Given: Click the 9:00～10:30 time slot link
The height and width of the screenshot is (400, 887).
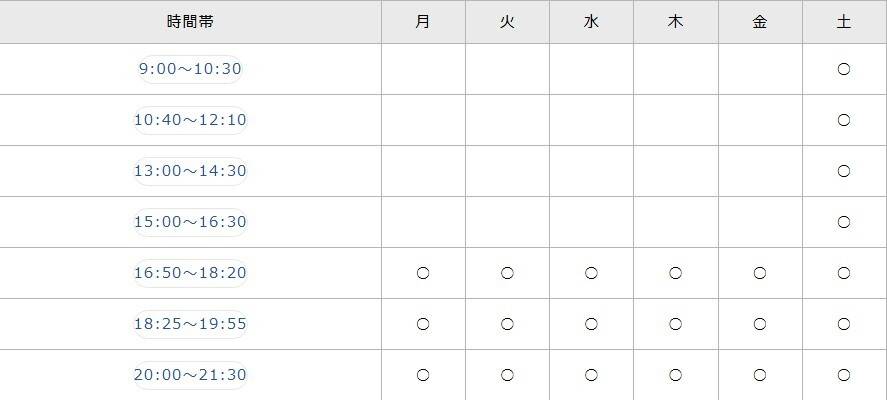Looking at the screenshot, I should (x=190, y=69).
